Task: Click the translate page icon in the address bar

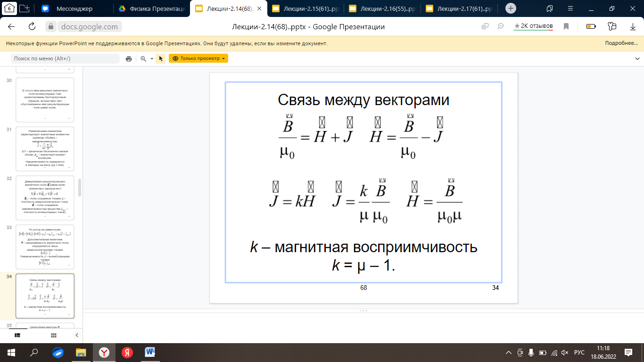Action: coord(485,27)
